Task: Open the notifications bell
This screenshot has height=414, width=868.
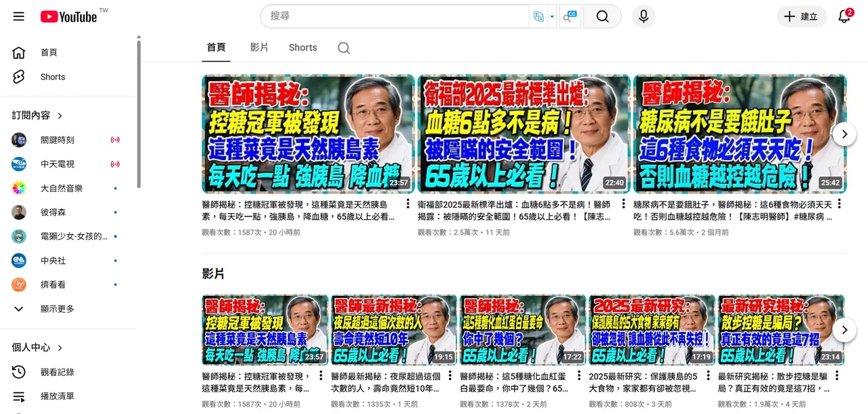Action: [844, 16]
